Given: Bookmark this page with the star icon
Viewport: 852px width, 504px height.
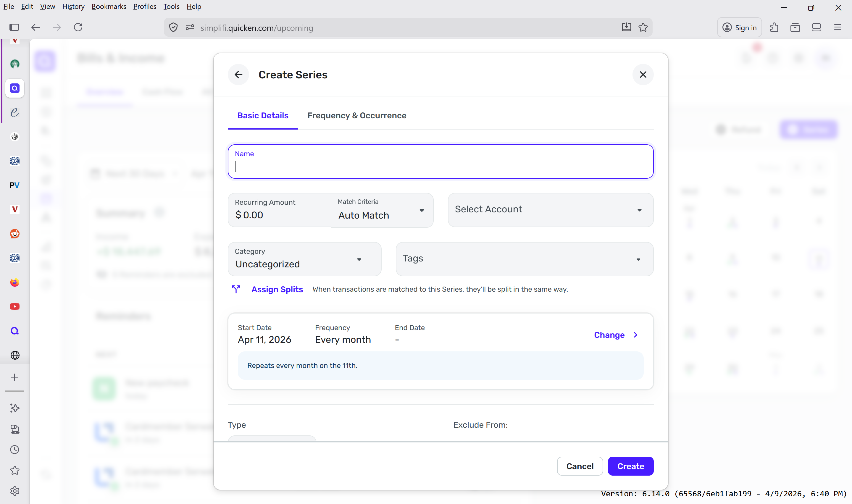Looking at the screenshot, I should click(643, 28).
